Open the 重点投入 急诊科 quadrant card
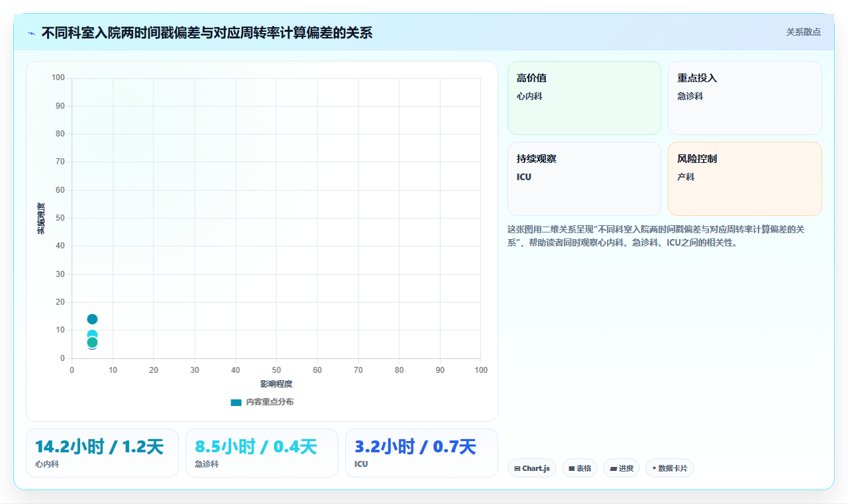 [x=745, y=98]
